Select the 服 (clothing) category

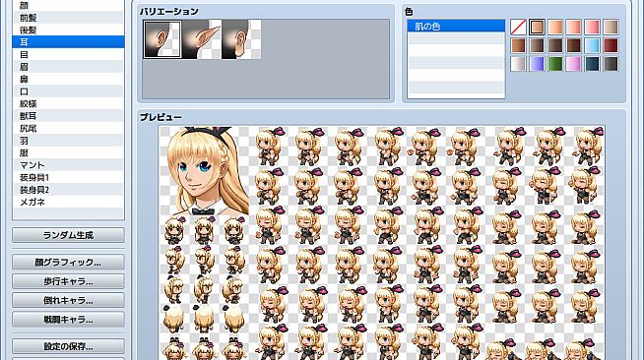68,152
